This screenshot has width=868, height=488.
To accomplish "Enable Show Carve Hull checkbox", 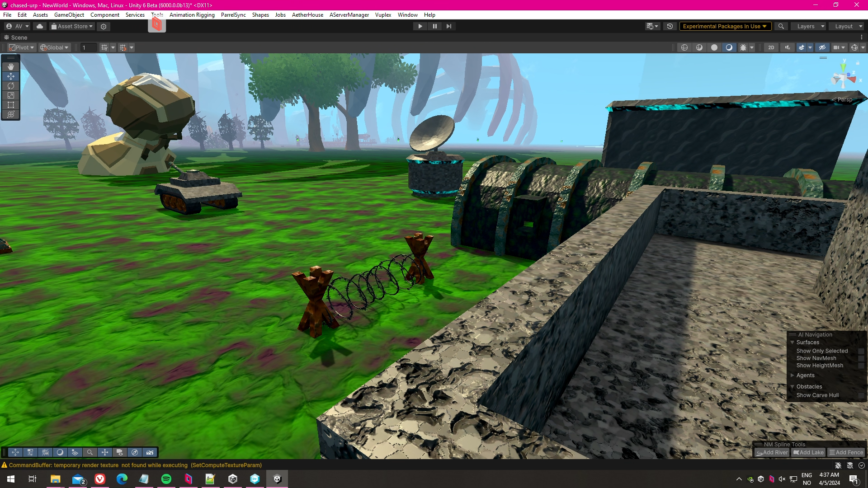I will 861,395.
